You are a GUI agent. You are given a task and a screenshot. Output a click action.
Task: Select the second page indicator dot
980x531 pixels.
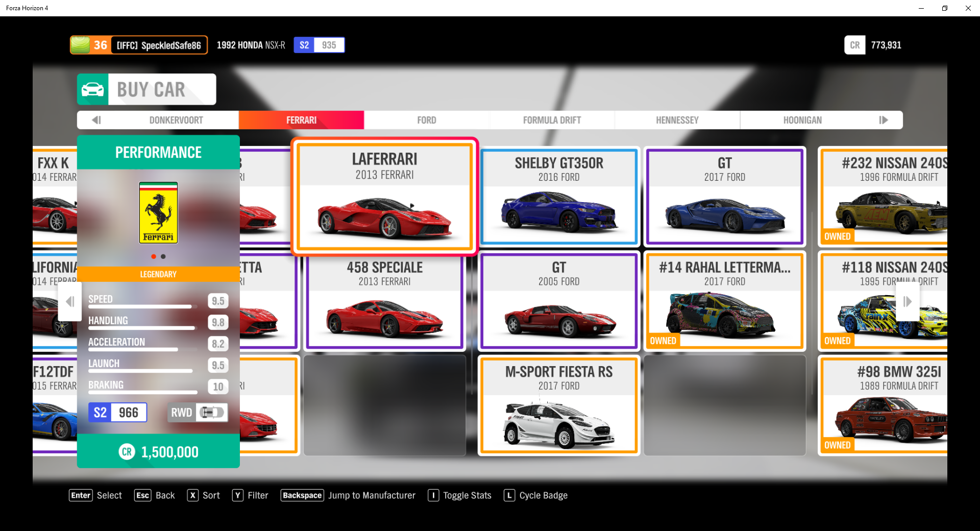163,256
